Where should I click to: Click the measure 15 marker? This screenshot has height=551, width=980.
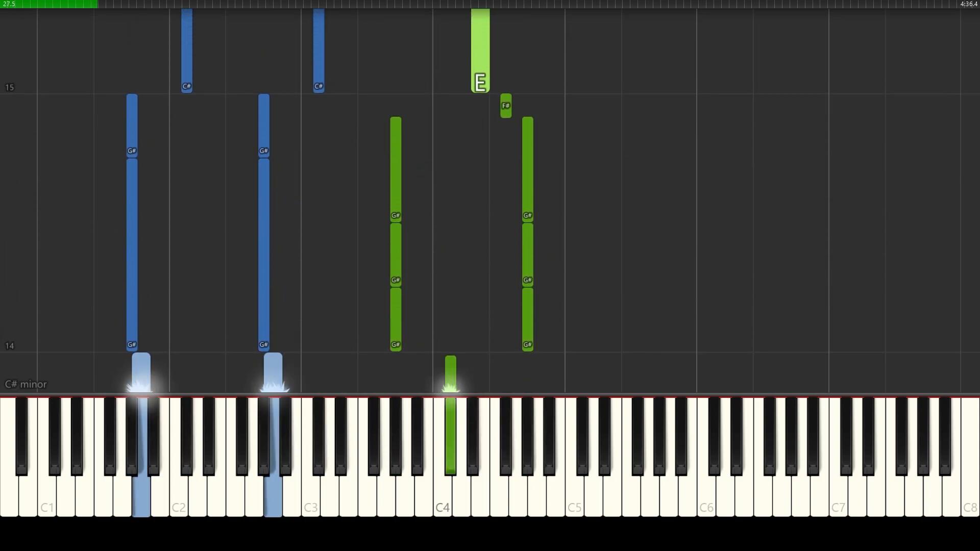9,87
